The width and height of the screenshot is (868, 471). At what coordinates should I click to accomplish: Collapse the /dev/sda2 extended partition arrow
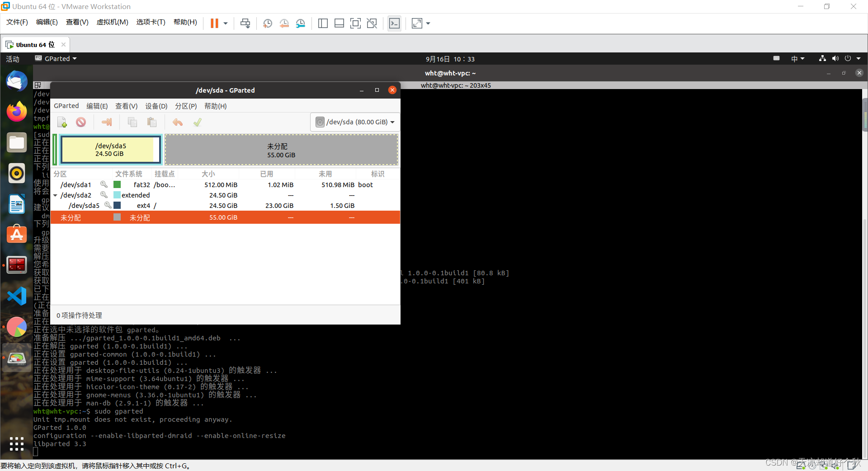pos(55,195)
